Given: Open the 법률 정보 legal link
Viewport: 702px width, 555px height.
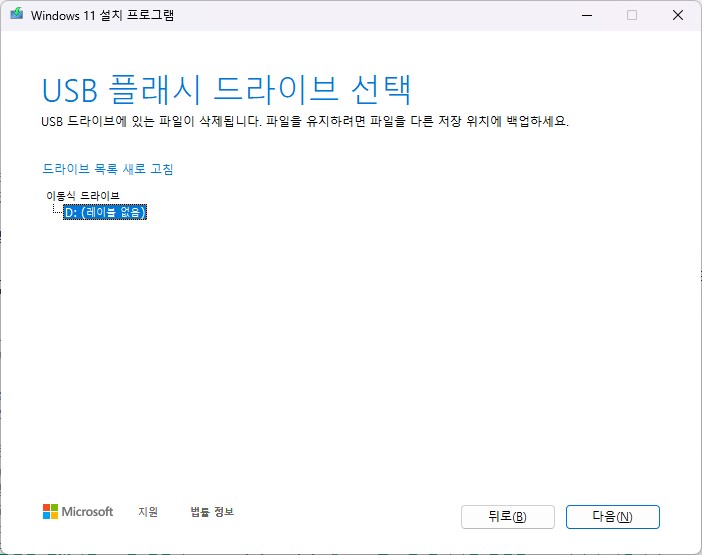Looking at the screenshot, I should pos(212,512).
